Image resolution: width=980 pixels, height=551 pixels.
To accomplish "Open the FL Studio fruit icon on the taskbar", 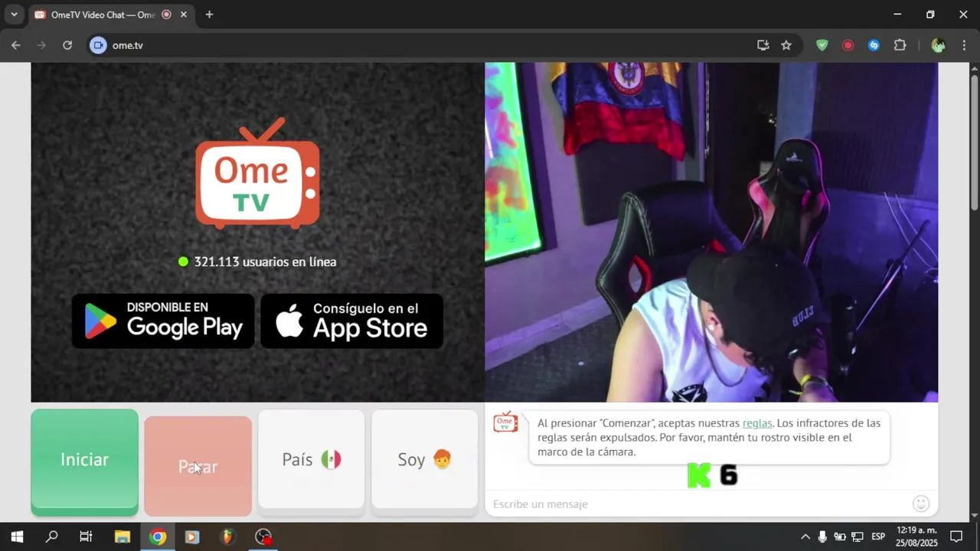I will tap(227, 536).
